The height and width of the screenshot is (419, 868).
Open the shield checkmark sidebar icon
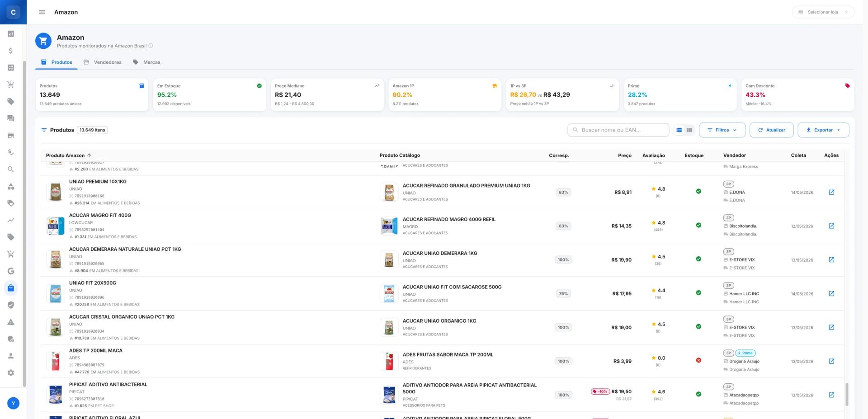coord(11,305)
